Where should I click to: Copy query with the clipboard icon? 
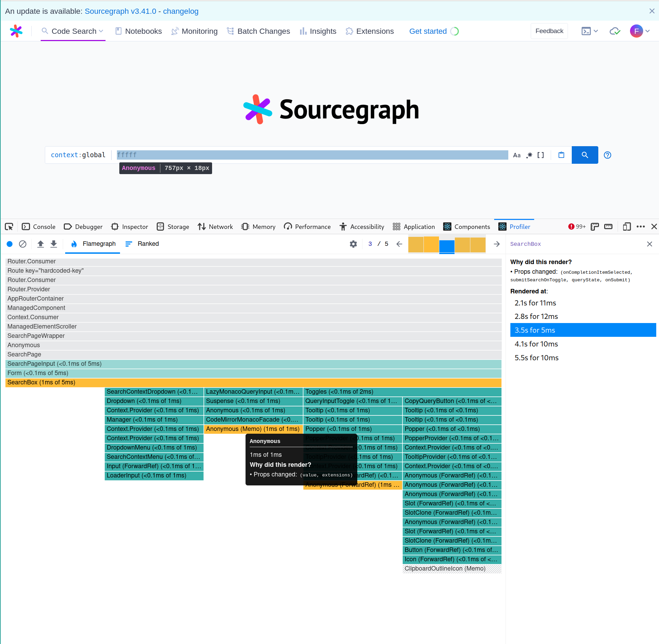[x=561, y=155]
